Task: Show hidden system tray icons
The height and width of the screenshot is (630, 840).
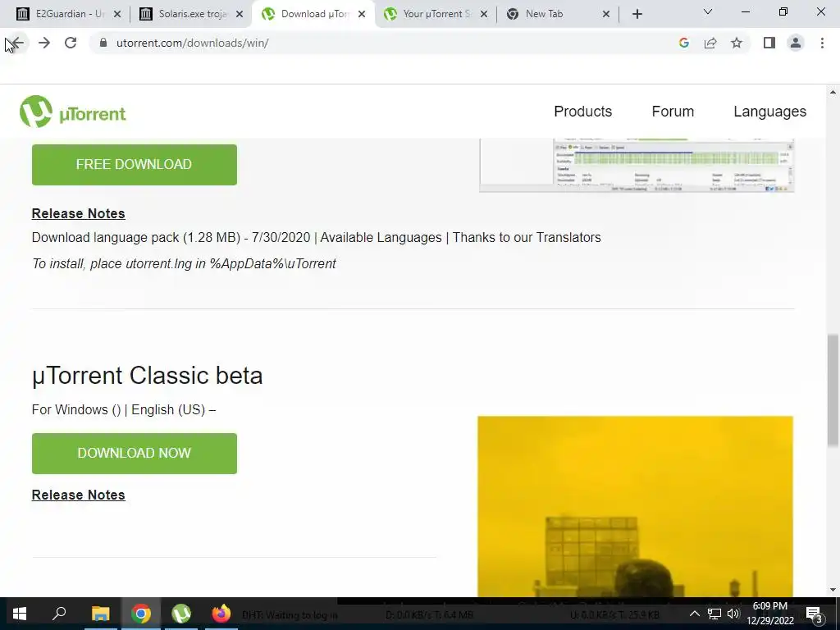Action: (694, 614)
